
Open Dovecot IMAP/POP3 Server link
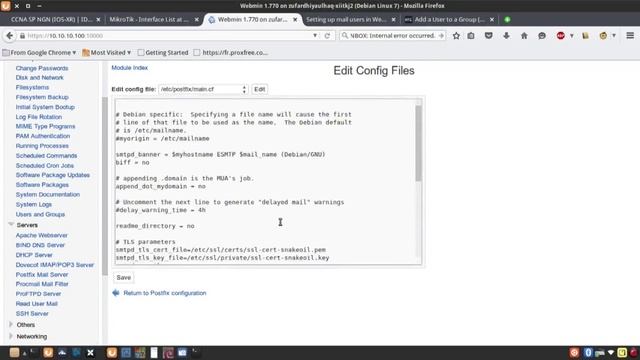pyautogui.click(x=55, y=264)
